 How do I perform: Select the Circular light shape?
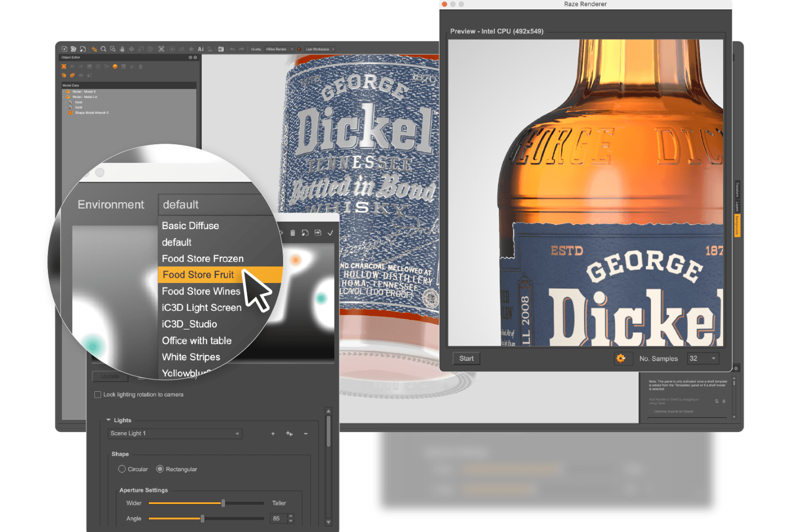(x=122, y=469)
